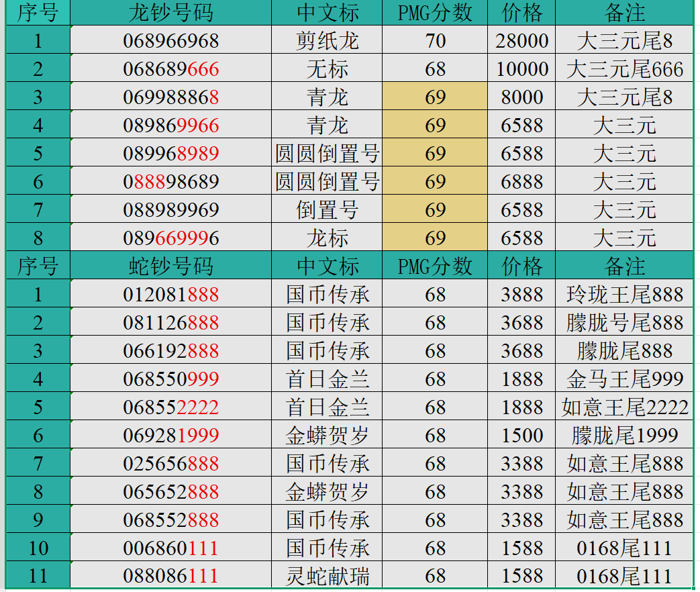
Task: Click the 如意王尾2222 remark cell
Action: point(624,407)
